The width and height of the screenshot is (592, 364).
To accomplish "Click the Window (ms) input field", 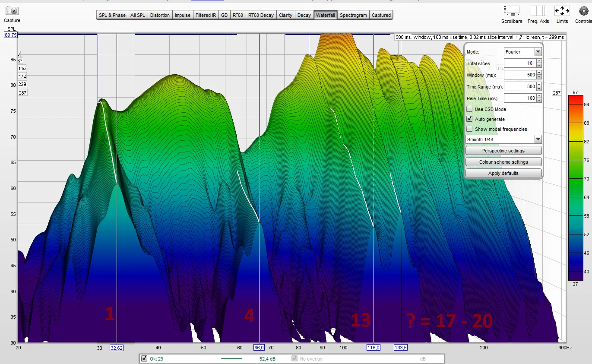I will (520, 75).
